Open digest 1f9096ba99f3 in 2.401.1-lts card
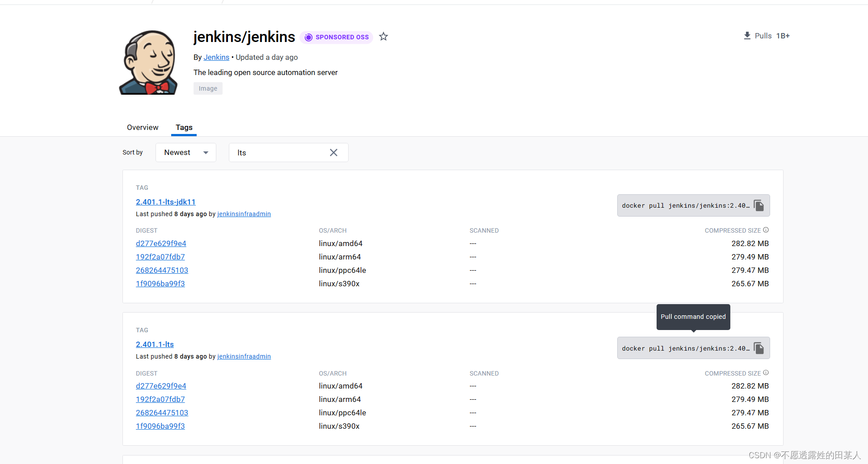Screen dimensions: 868x464 click(x=160, y=426)
